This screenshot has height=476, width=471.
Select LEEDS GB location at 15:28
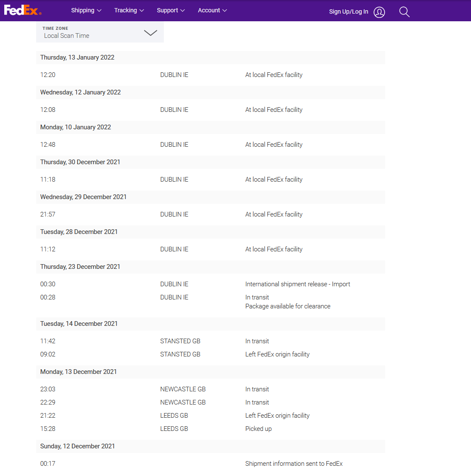[174, 429]
